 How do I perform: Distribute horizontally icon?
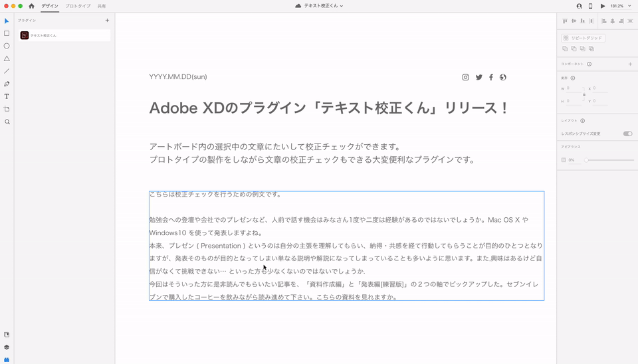click(630, 21)
